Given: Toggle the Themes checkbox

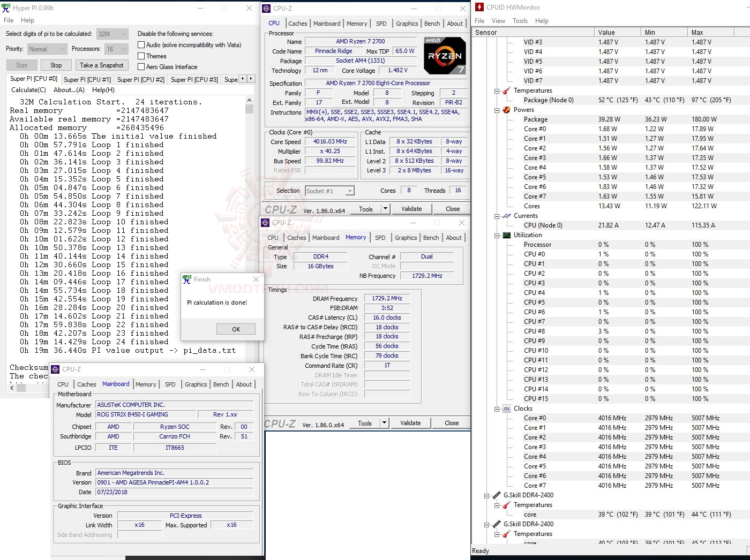Looking at the screenshot, I should pos(141,56).
